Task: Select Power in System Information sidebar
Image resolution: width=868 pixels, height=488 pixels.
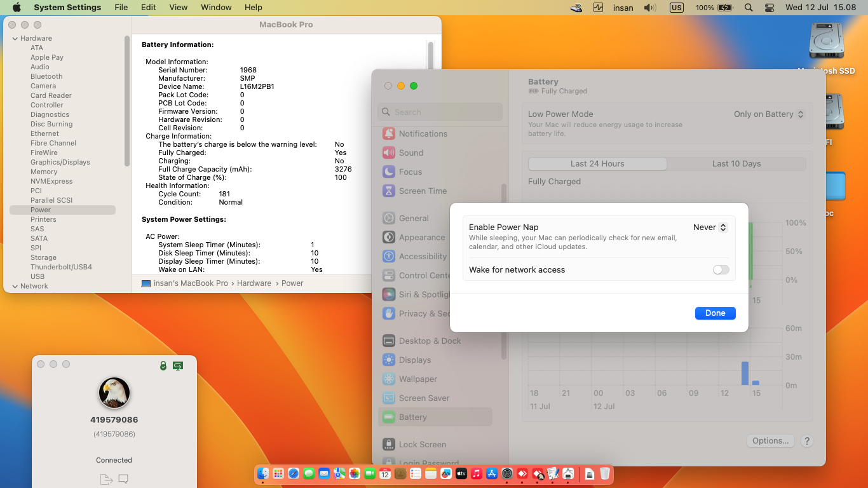Action: coord(62,210)
